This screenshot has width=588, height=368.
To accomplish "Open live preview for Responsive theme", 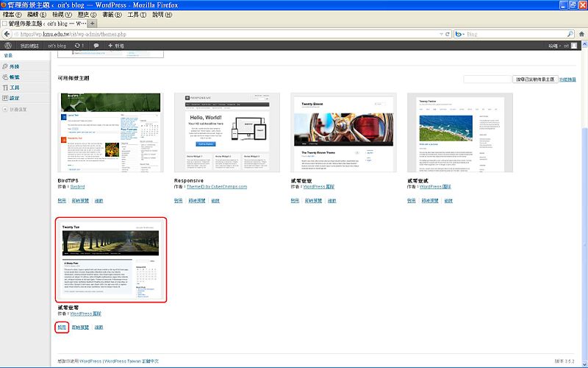I will point(196,200).
